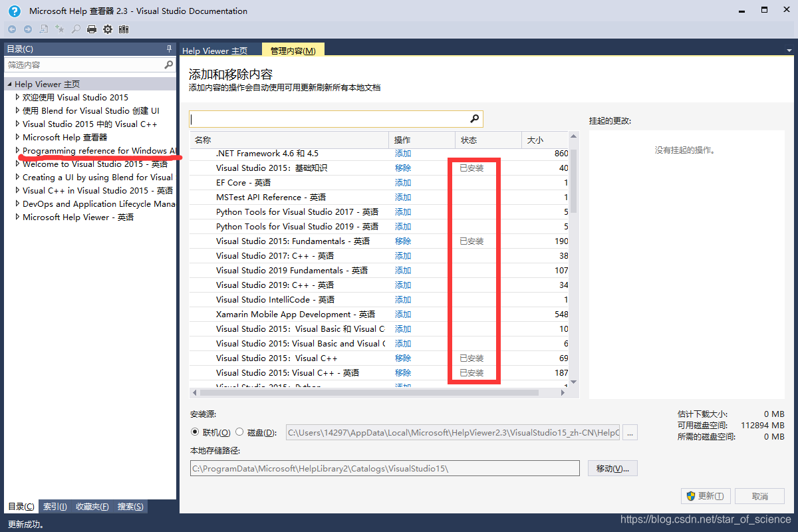The width and height of the screenshot is (798, 532).
Task: Click the Manage Content books icon
Action: point(124,29)
